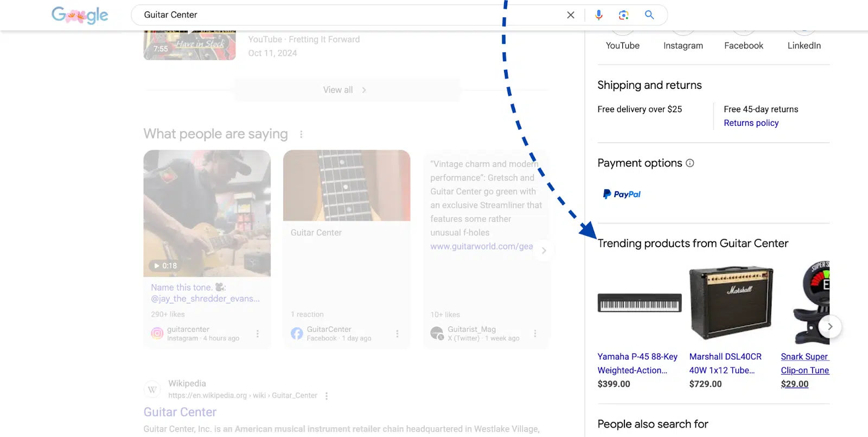Open the Returns policy link
Image resolution: width=868 pixels, height=437 pixels.
click(x=751, y=123)
